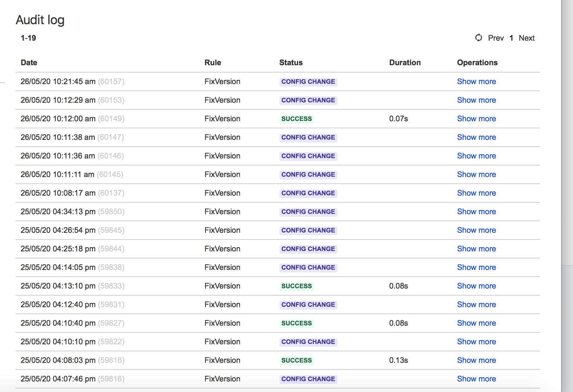Show more for entry 60157

tap(476, 81)
